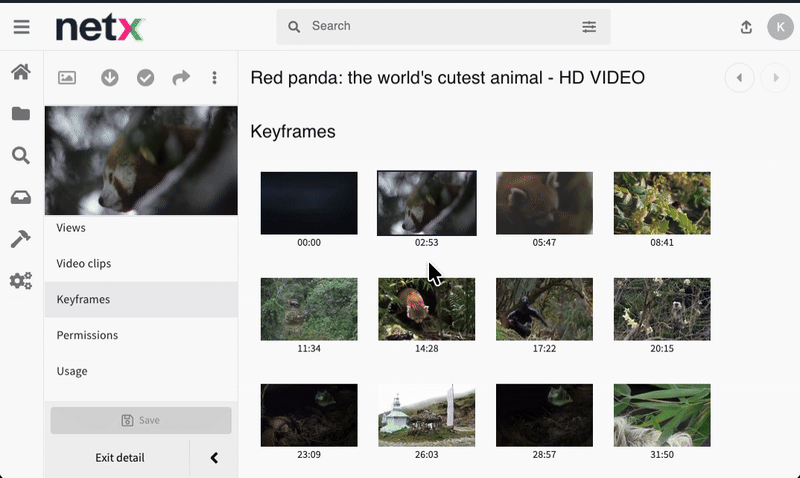This screenshot has width=800, height=478.
Task: Click the checkmark circle icon
Action: [x=146, y=78]
